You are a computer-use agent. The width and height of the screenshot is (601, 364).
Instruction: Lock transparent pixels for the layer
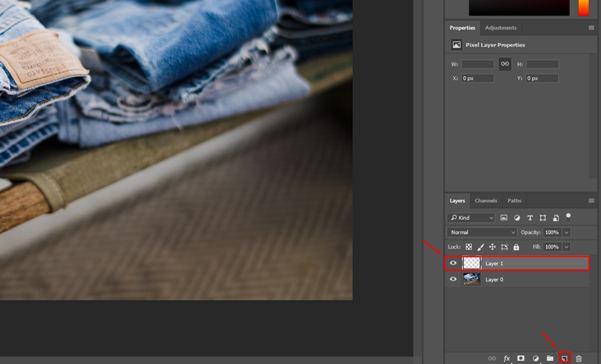469,247
